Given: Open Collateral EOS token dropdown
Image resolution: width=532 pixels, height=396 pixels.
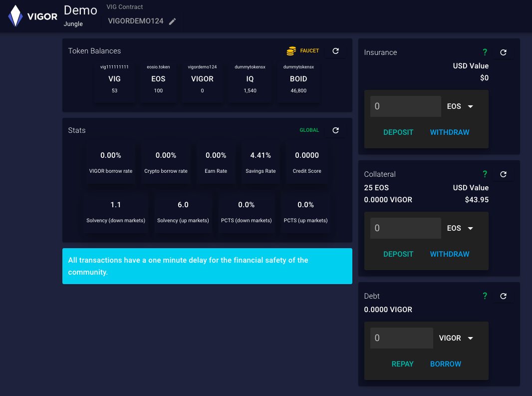Looking at the screenshot, I should tap(460, 228).
